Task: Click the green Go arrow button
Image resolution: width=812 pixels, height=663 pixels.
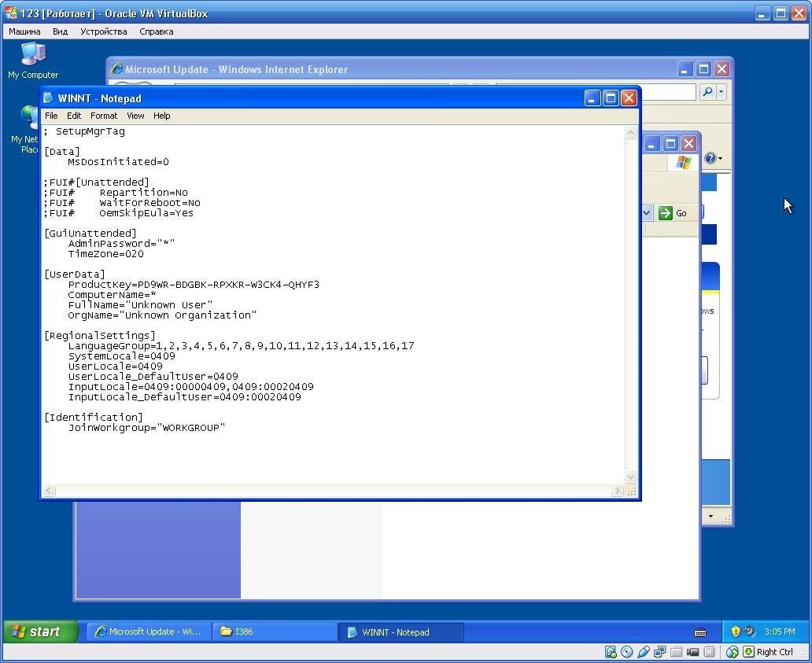Action: coord(666,212)
